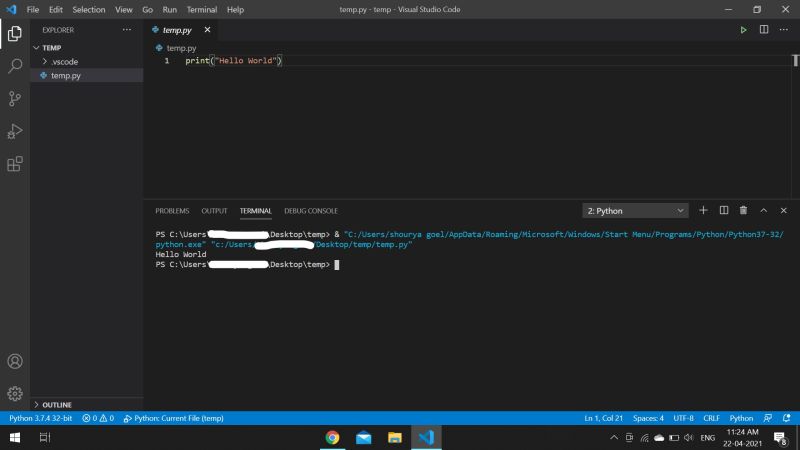Viewport: 800px width, 450px height.
Task: Change file encoding UTF-8
Action: click(x=683, y=418)
